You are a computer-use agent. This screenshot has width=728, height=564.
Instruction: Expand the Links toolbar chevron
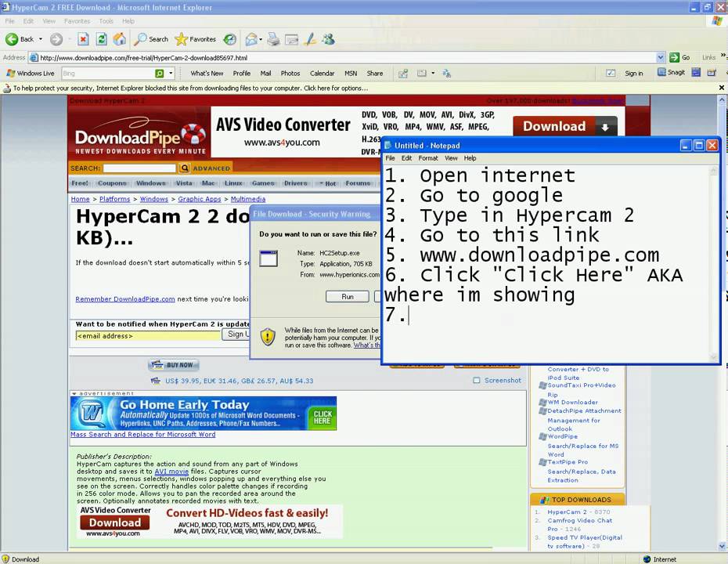[x=723, y=56]
